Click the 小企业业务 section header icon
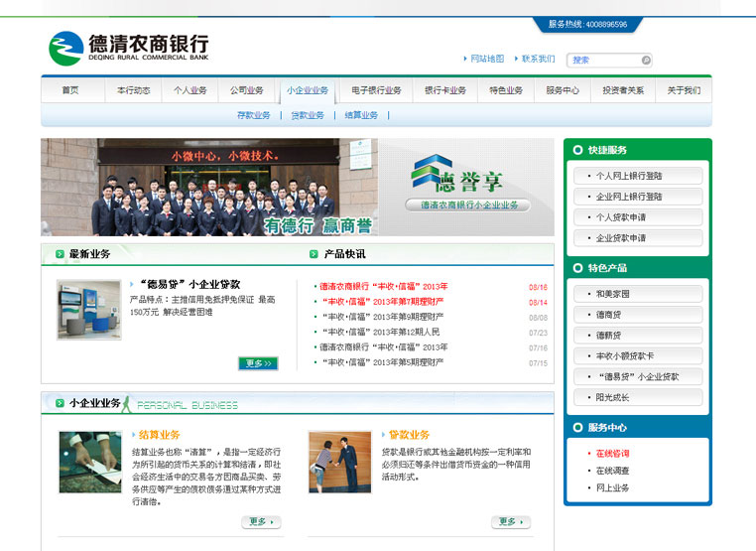This screenshot has height=551, width=756. pos(60,404)
